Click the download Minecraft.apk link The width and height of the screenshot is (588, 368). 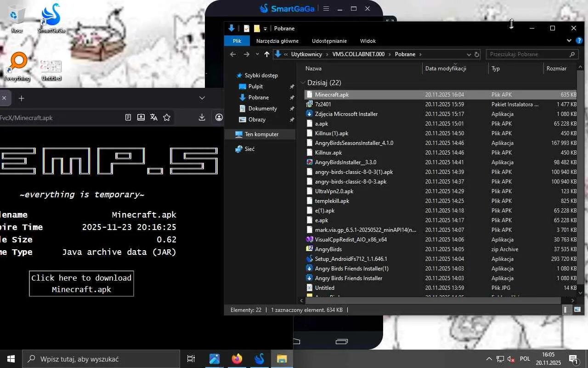pyautogui.click(x=81, y=283)
